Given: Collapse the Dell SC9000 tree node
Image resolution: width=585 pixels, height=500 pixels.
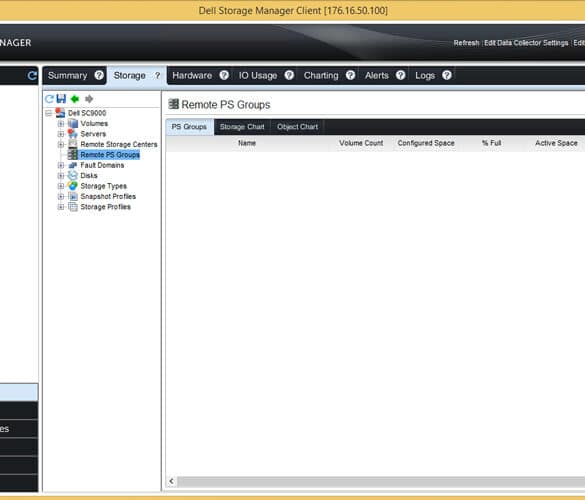Looking at the screenshot, I should (x=49, y=113).
